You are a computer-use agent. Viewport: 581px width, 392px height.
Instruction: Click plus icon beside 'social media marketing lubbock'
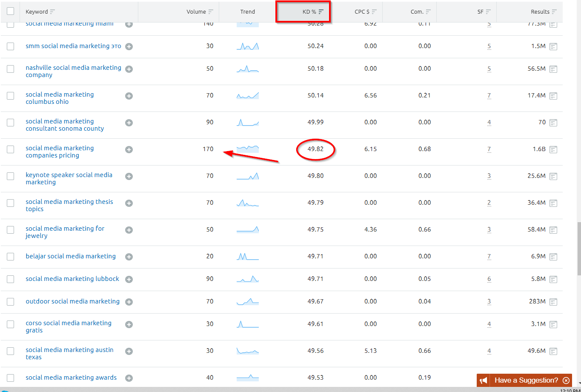click(x=129, y=279)
